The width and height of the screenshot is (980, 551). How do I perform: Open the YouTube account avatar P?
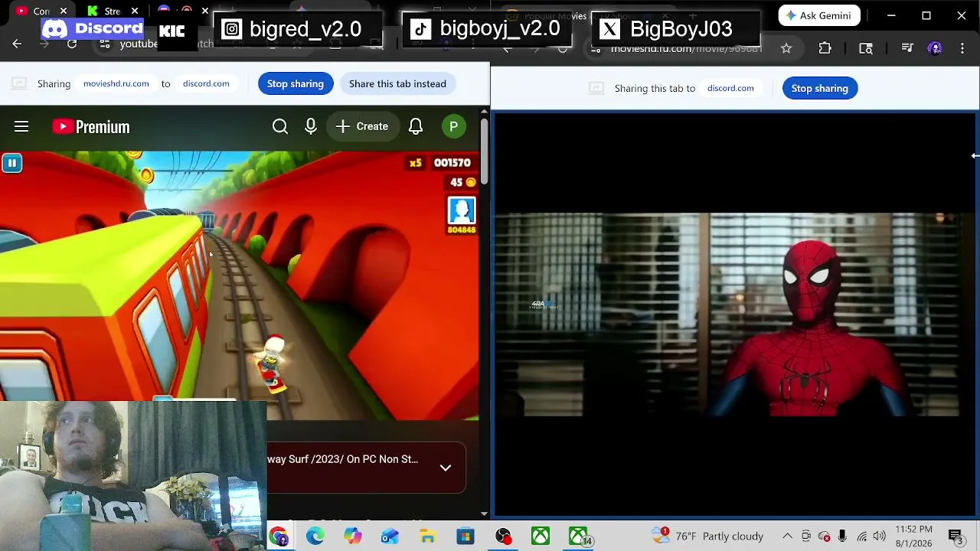453,126
